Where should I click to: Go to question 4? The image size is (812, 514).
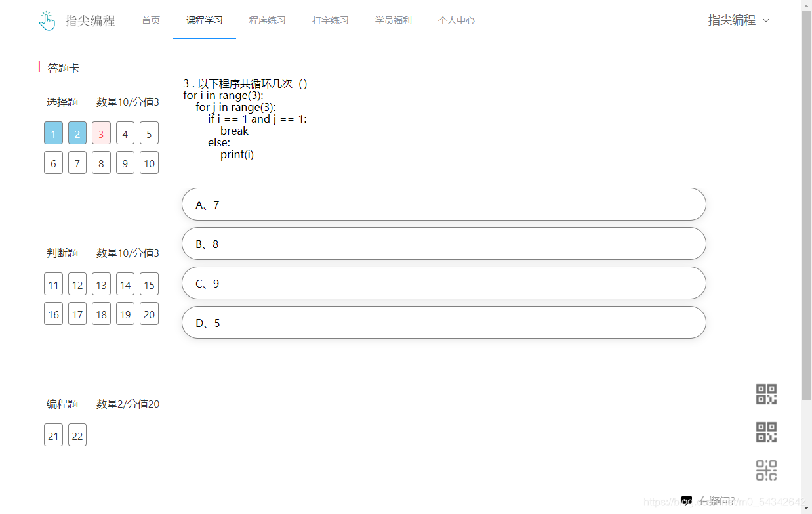pos(125,133)
